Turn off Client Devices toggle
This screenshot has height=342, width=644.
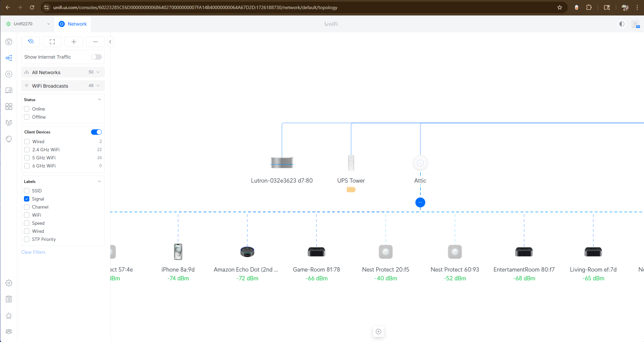coord(96,132)
